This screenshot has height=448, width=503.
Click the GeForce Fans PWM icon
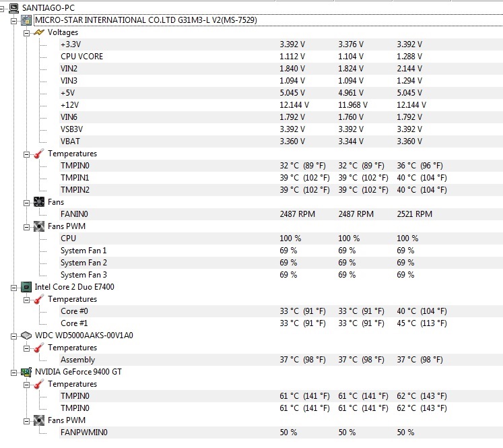(x=39, y=420)
